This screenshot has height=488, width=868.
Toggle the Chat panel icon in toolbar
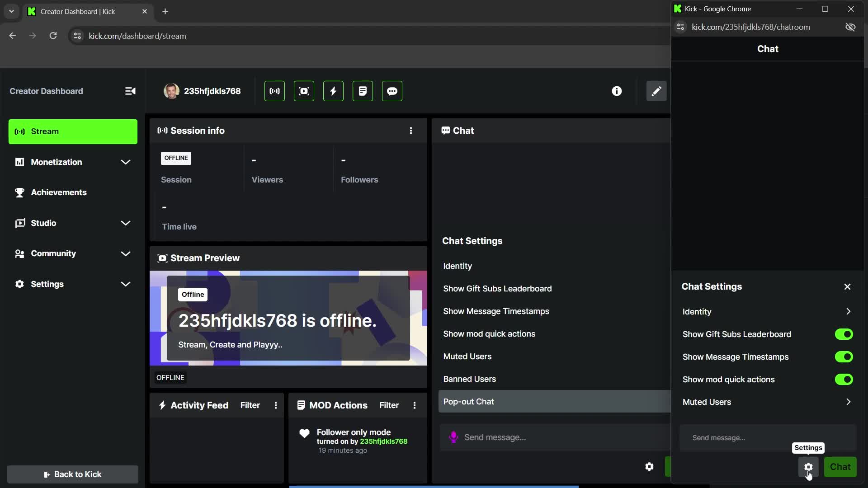(392, 91)
